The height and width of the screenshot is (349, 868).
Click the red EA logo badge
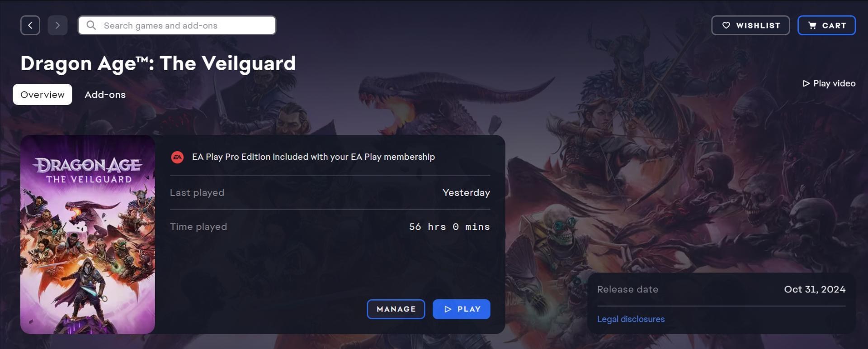point(177,157)
